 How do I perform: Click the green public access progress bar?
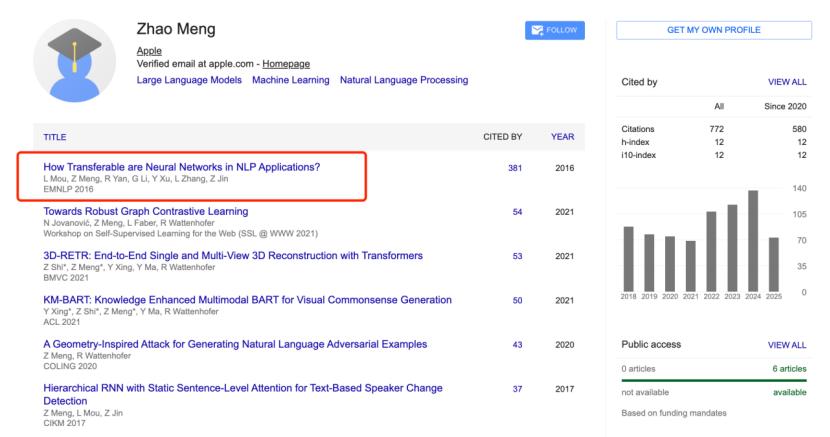tap(714, 380)
